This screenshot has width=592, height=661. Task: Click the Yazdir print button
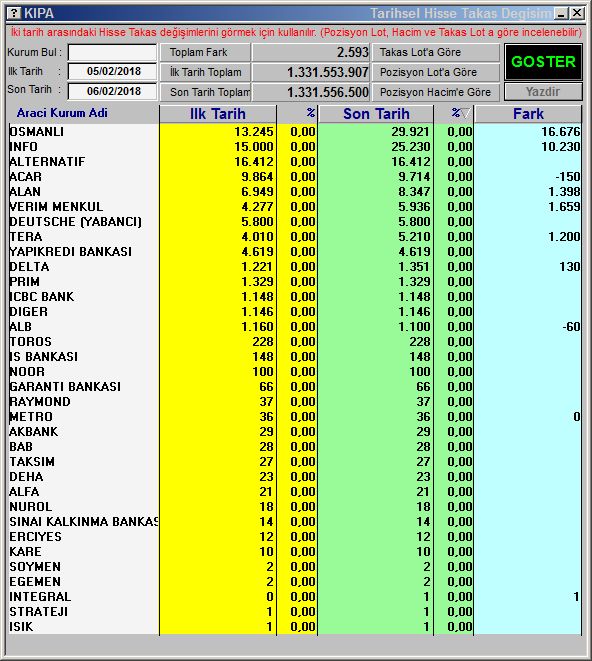coord(543,91)
